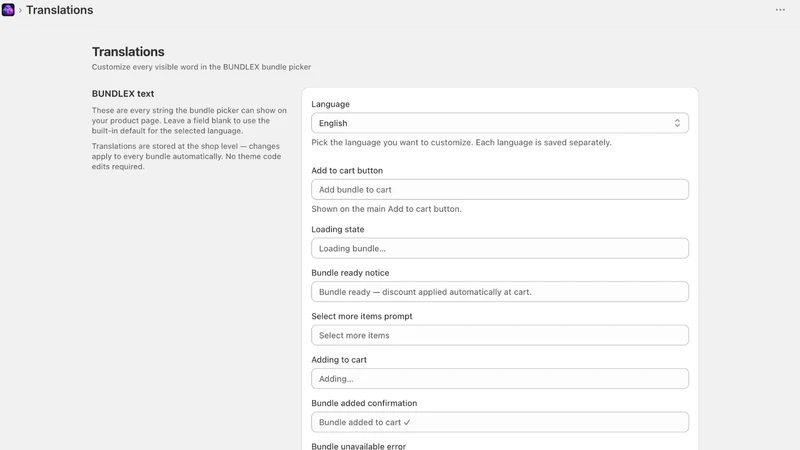Click the Add to cart button label
The height and width of the screenshot is (450, 800).
[x=347, y=170]
